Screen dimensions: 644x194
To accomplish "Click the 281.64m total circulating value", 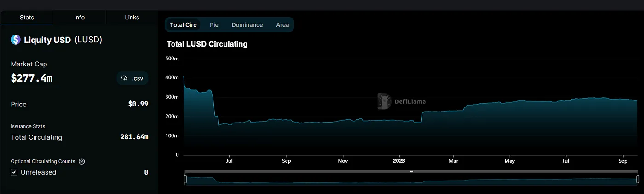I will [134, 137].
